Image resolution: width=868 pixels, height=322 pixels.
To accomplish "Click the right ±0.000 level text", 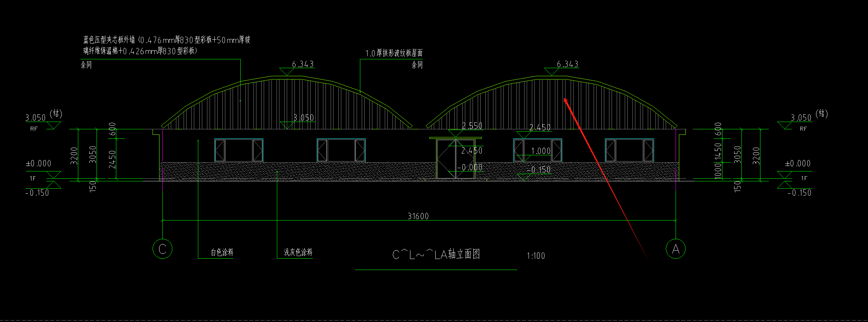I will 798,163.
